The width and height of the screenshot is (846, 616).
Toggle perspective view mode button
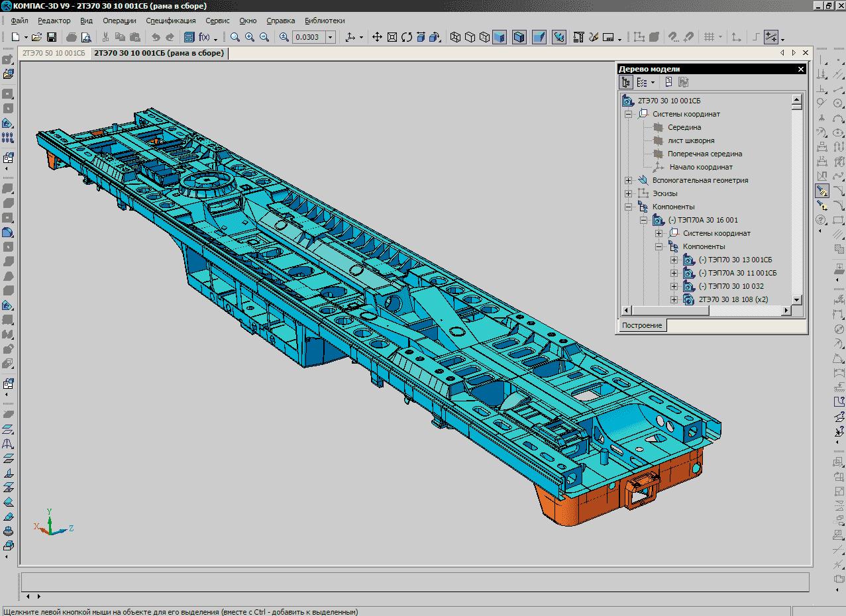point(539,38)
